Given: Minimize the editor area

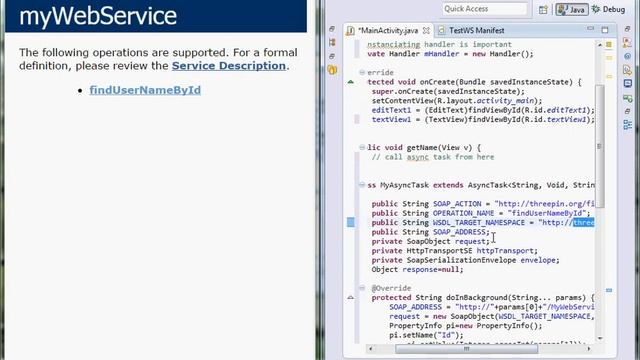Looking at the screenshot, I should point(591,29).
